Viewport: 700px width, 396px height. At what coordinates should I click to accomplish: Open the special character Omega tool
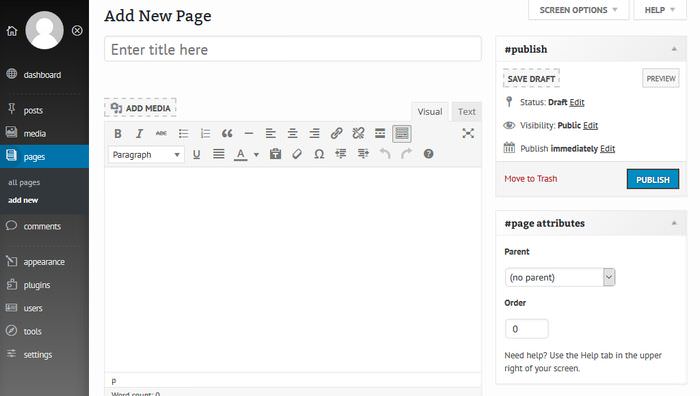click(319, 154)
